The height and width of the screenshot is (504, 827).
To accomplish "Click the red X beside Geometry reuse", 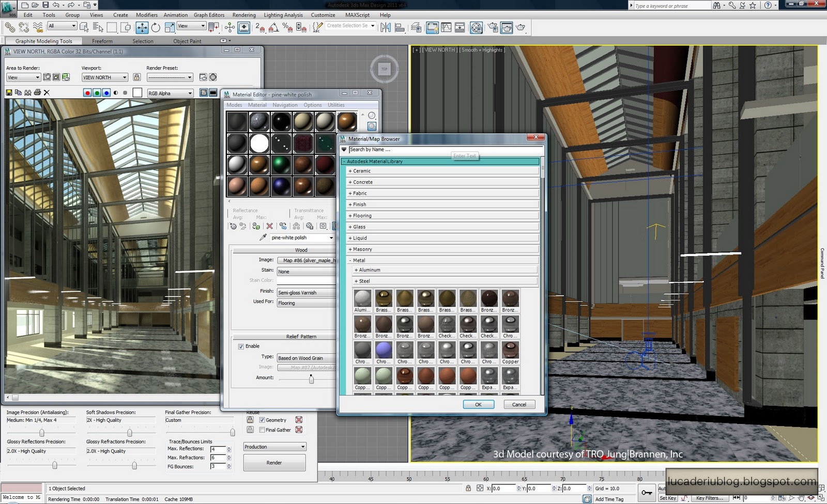I will (x=299, y=420).
